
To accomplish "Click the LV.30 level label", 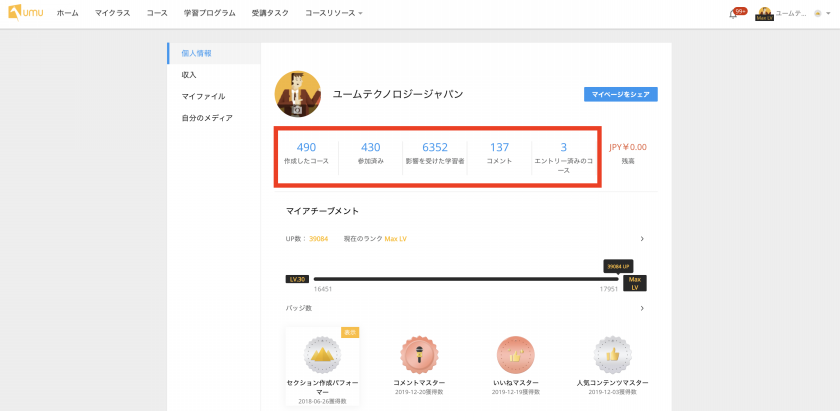I will click(x=297, y=279).
